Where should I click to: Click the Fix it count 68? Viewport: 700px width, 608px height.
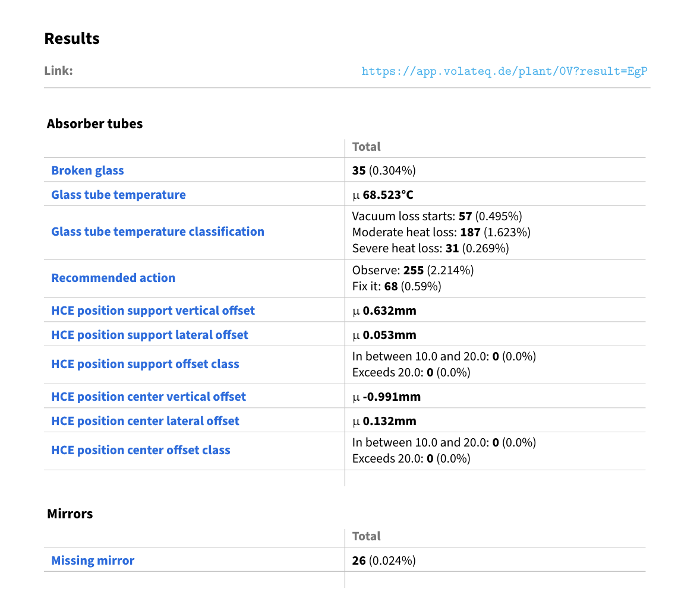point(390,286)
